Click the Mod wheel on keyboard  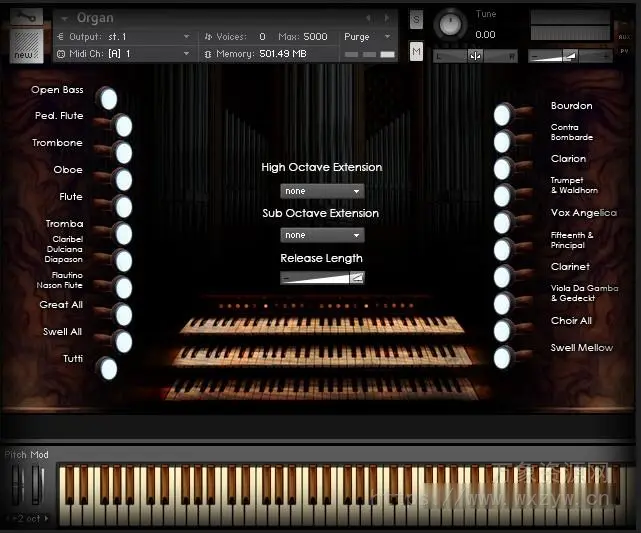(x=37, y=486)
